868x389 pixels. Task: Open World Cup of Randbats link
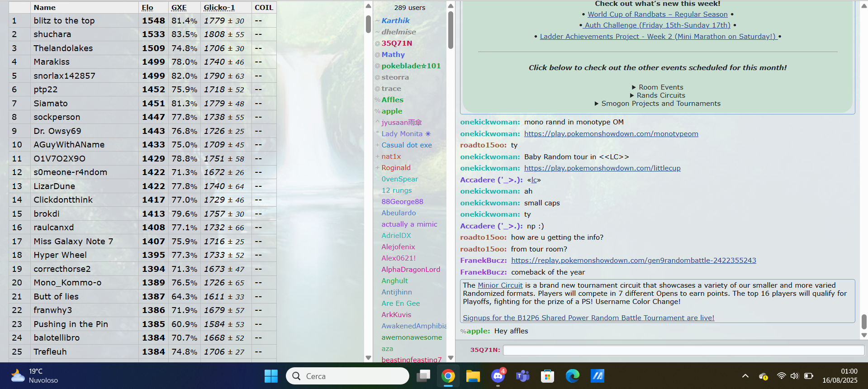[x=657, y=14]
